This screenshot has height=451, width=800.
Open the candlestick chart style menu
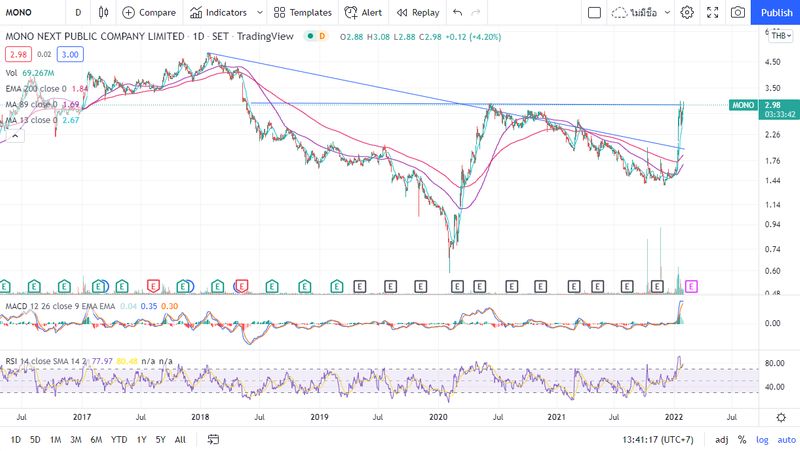click(x=103, y=12)
